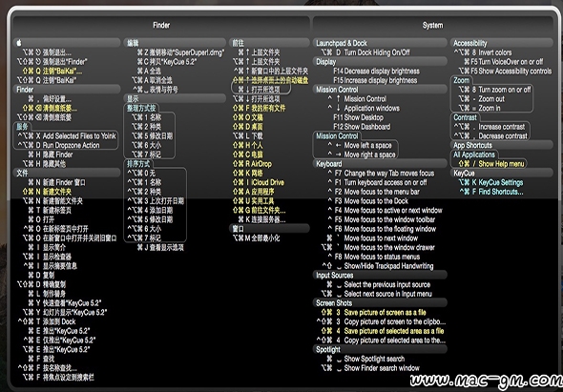Click "制作替身" row
This screenshot has width=563, height=392.
tap(47, 294)
